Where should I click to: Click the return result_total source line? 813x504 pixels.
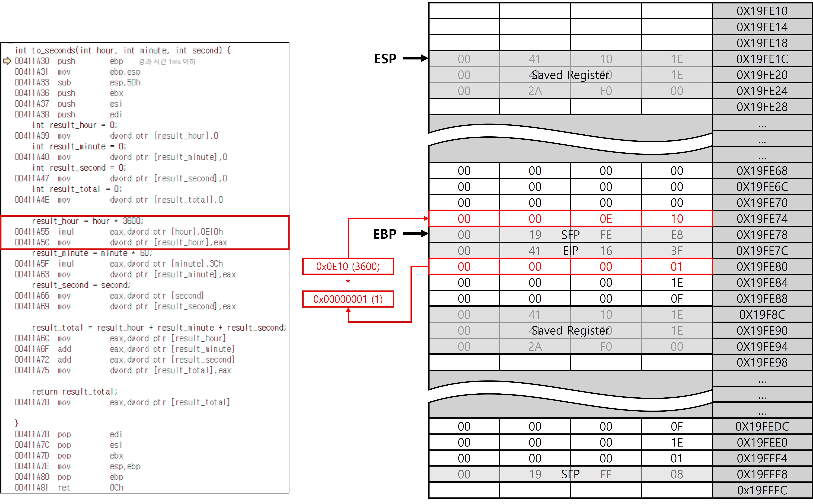[74, 392]
